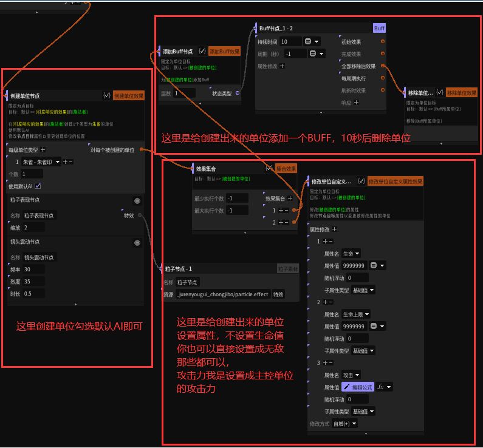483x448 pixels.
Task: Toggle the 创建单位节点 enable check
Action: (x=106, y=96)
